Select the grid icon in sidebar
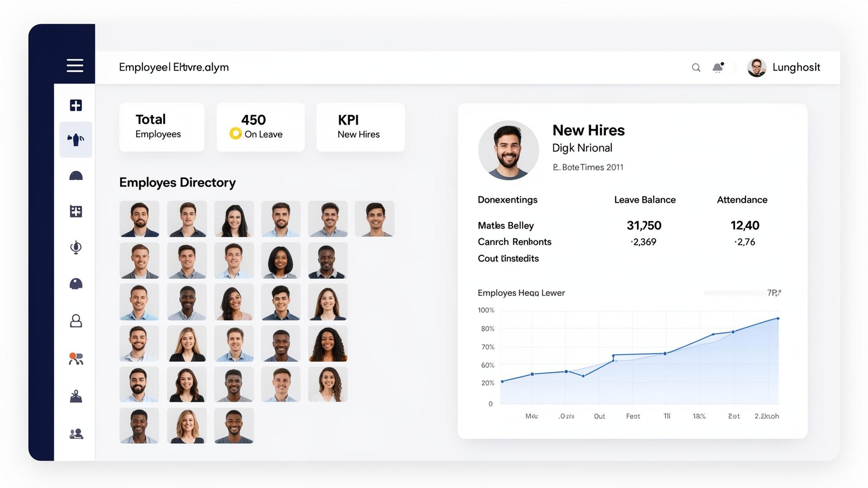This screenshot has height=488, width=868. 76,211
